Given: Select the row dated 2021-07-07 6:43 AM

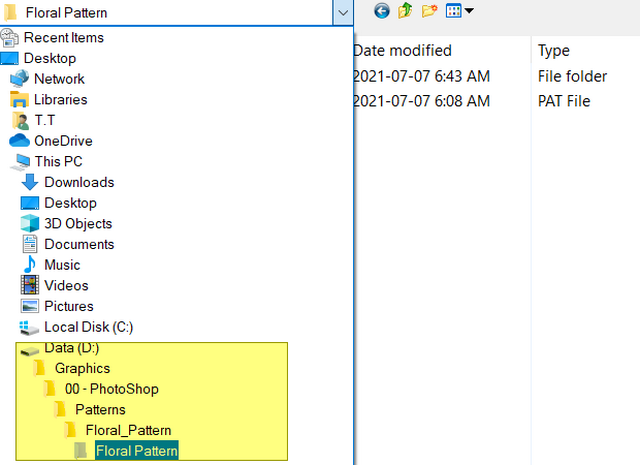Looking at the screenshot, I should pyautogui.click(x=421, y=76).
